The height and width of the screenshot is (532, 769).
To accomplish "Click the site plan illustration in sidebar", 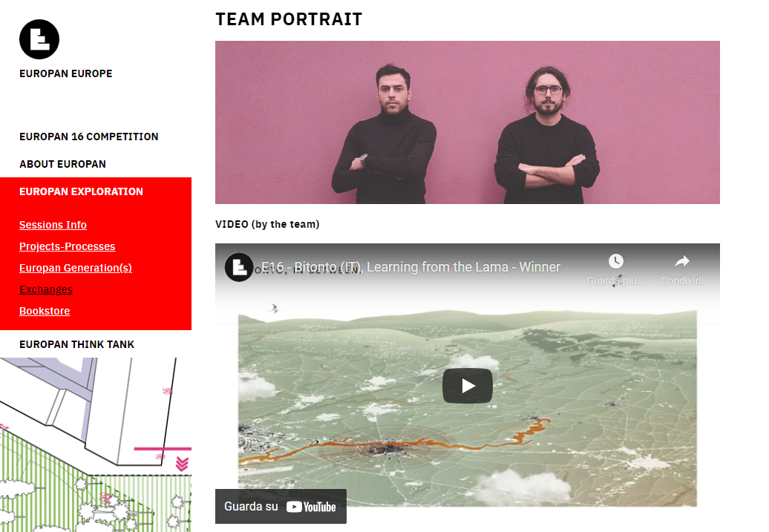I will pos(96,444).
